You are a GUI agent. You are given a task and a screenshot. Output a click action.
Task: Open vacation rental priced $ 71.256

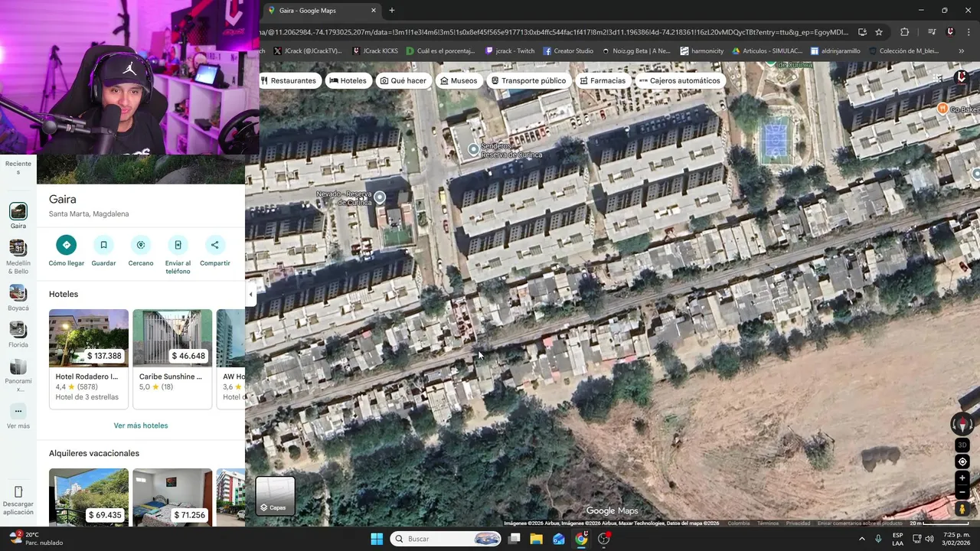tap(172, 497)
